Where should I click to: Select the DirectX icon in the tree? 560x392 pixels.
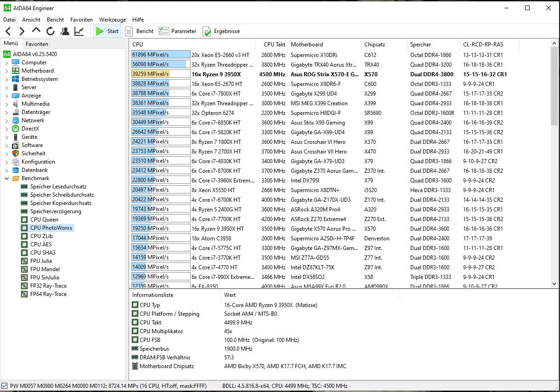[x=16, y=129]
